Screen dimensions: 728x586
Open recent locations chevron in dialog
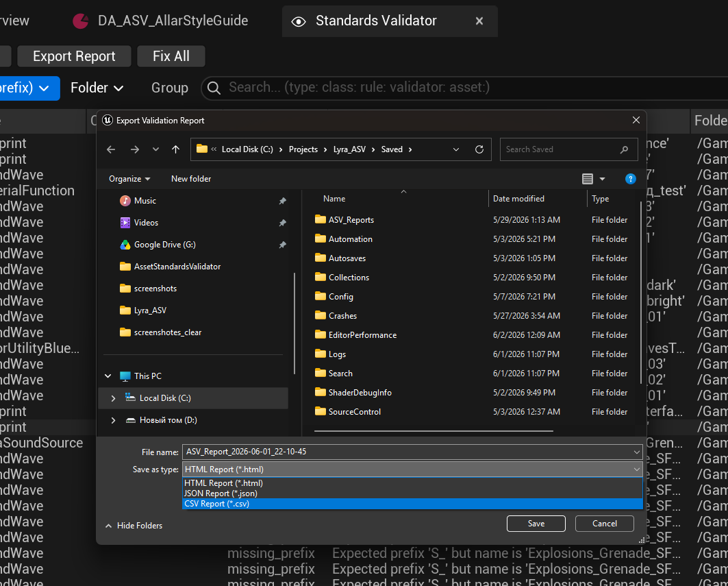click(155, 149)
